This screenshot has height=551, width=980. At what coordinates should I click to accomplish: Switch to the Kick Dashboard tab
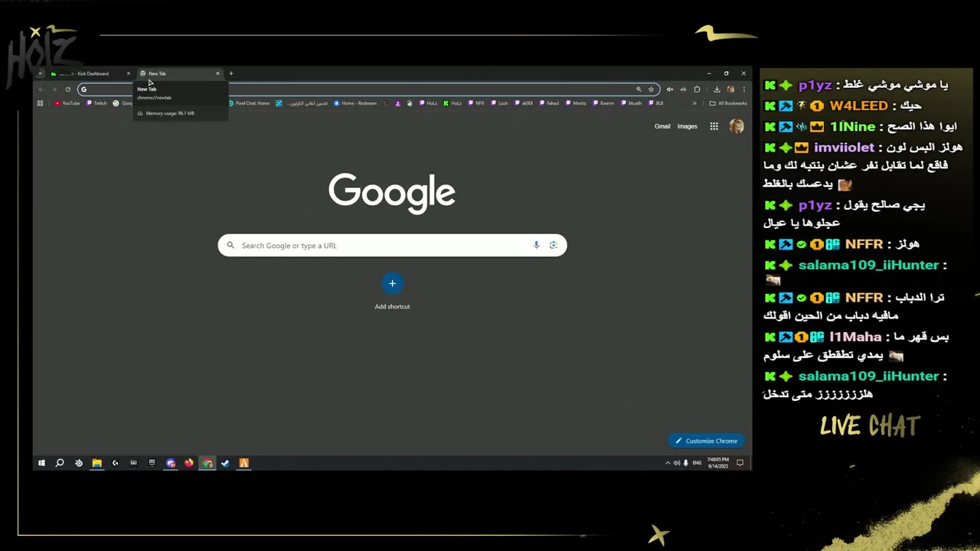[90, 73]
